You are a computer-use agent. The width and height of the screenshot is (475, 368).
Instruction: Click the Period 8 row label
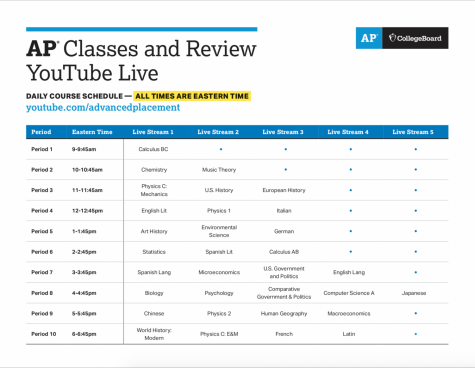coord(42,293)
